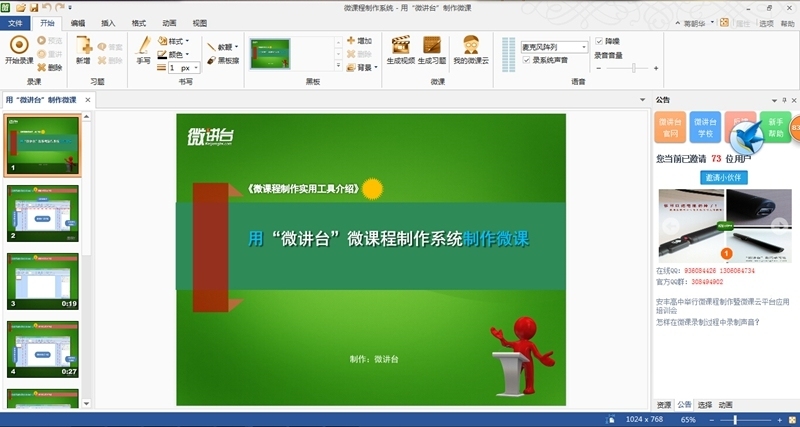Select the green blackboard template thumbnail in ribbon
800x427 pixels.
pos(270,54)
